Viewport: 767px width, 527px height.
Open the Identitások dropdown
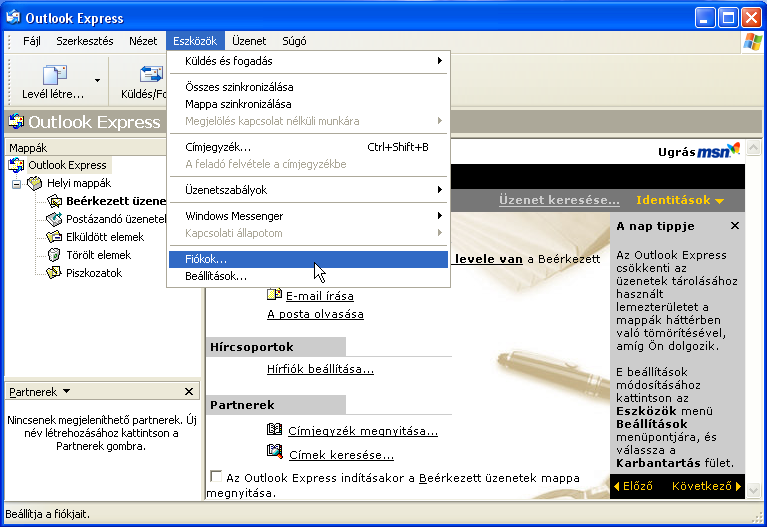680,200
